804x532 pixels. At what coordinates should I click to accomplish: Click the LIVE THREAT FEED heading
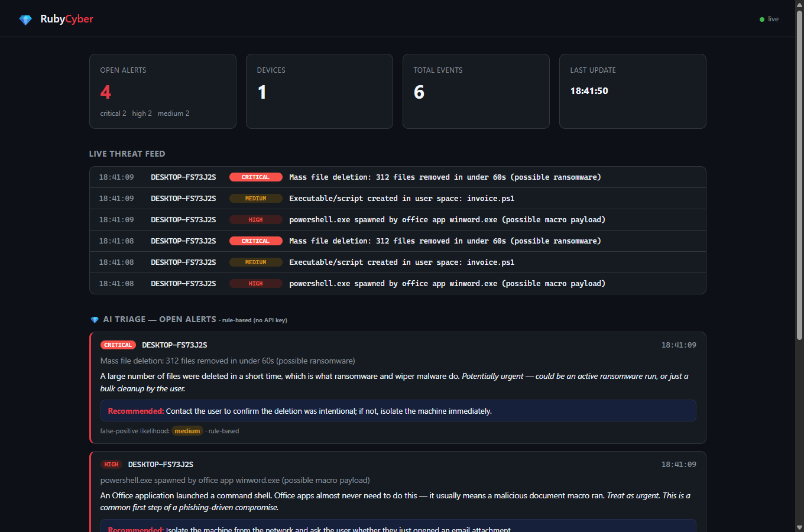[127, 154]
